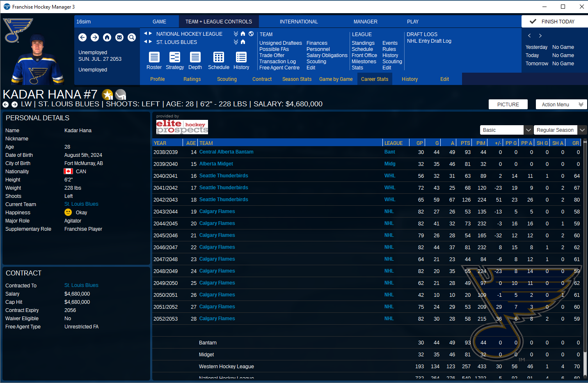Click the globe icon beside National Hockey League
The height and width of the screenshot is (383, 588).
(x=251, y=34)
